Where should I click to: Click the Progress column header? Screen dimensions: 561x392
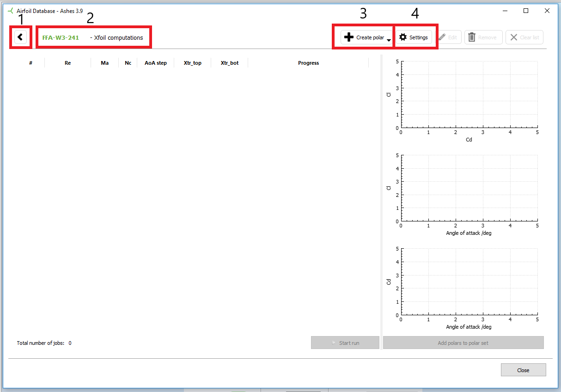(308, 63)
